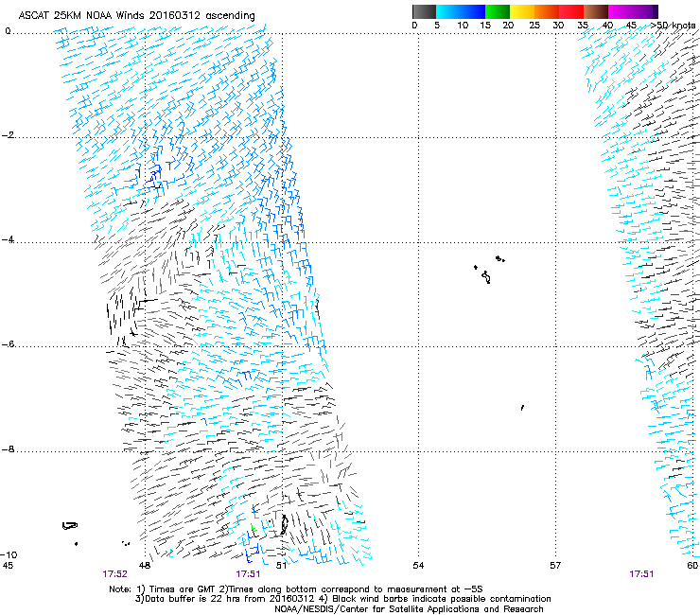Click 'Black wind barbs indicate possible contamination' note
700x615 pixels.
tap(442, 599)
